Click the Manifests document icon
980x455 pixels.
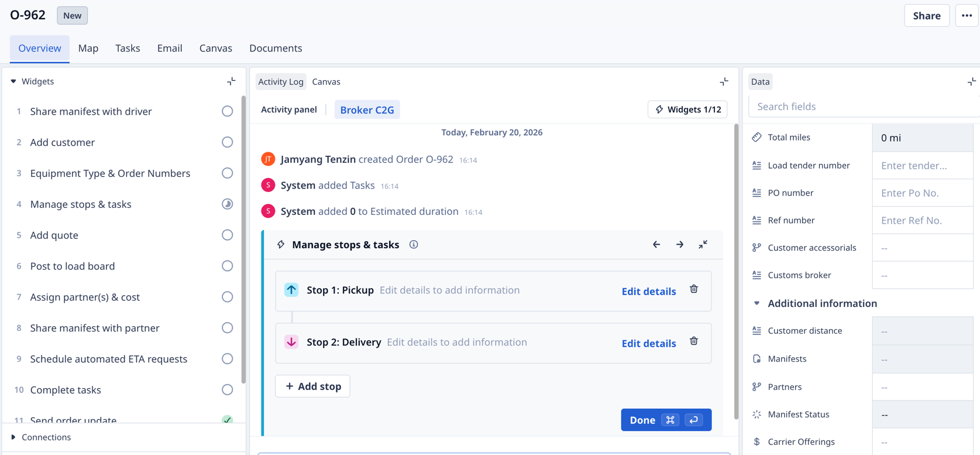[757, 358]
